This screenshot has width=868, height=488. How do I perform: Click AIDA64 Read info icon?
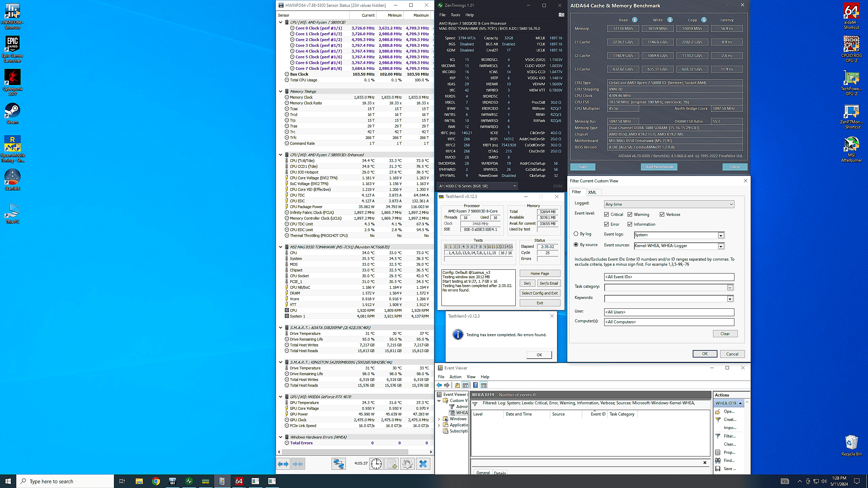tap(635, 20)
